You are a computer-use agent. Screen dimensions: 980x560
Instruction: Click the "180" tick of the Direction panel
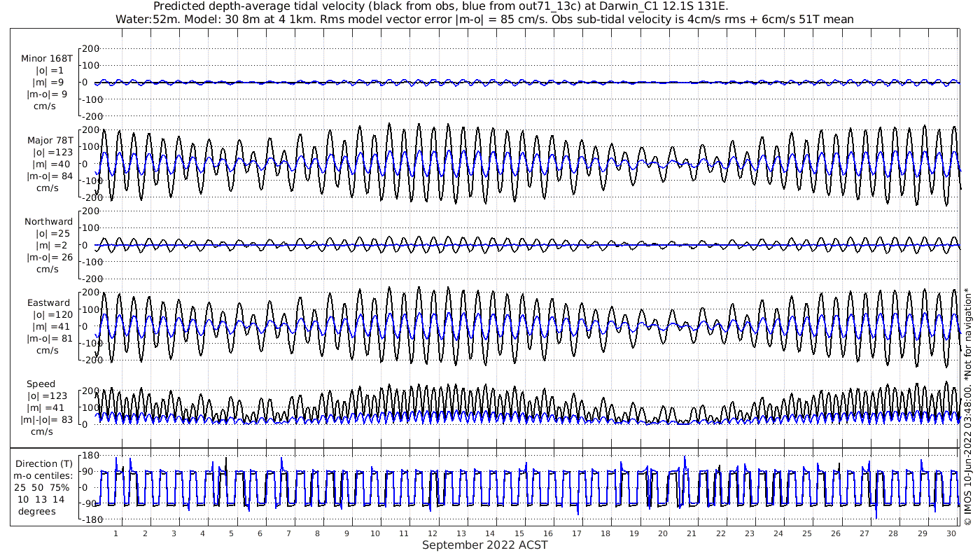click(x=90, y=455)
